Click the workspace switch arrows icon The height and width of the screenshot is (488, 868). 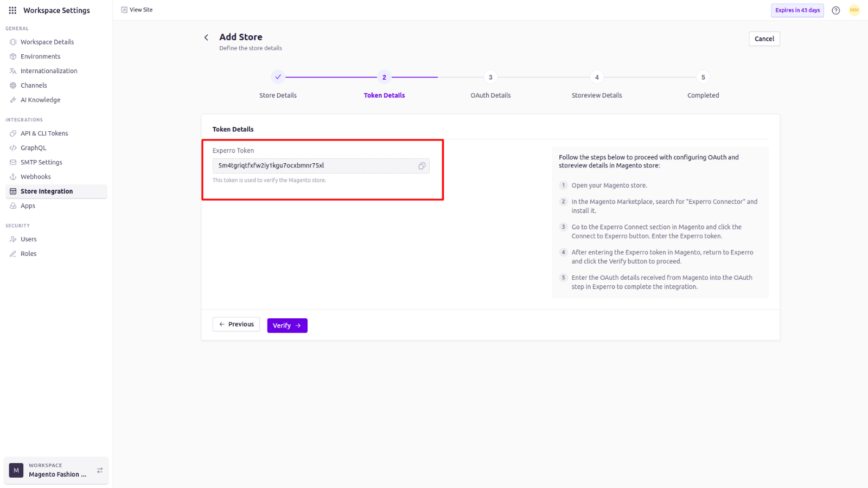100,470
